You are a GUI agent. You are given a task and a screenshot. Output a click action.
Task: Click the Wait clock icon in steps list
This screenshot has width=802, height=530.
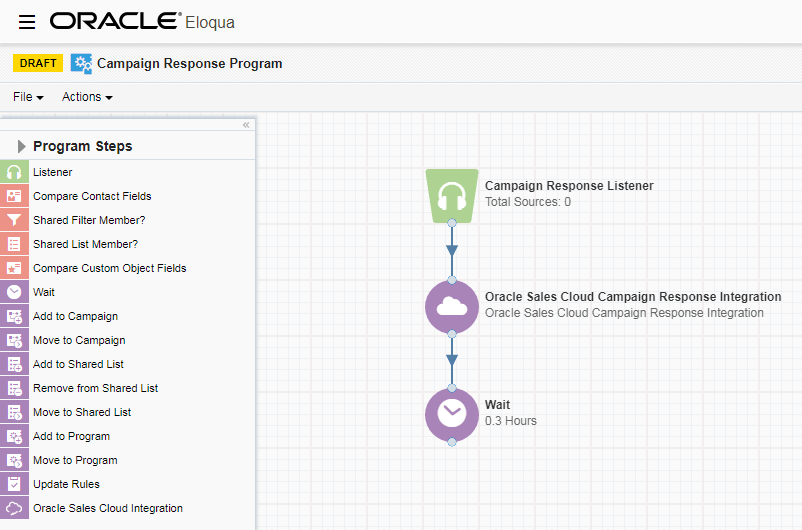pos(14,292)
